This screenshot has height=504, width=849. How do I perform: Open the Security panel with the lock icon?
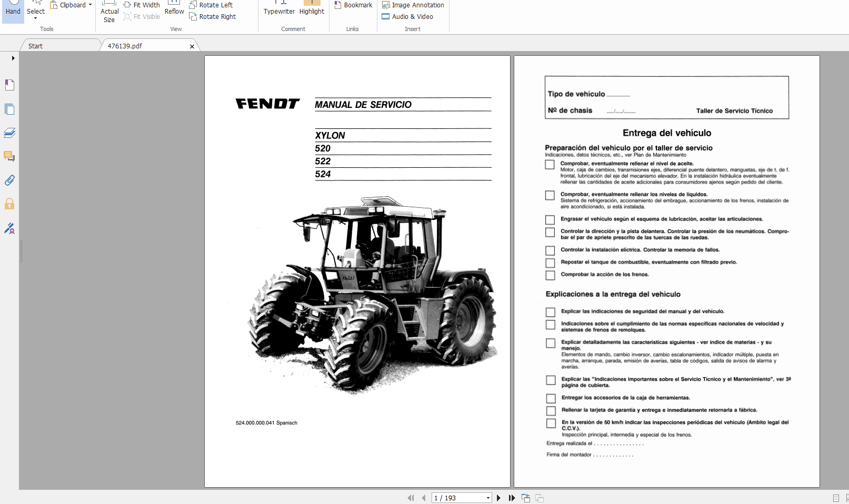coord(9,204)
